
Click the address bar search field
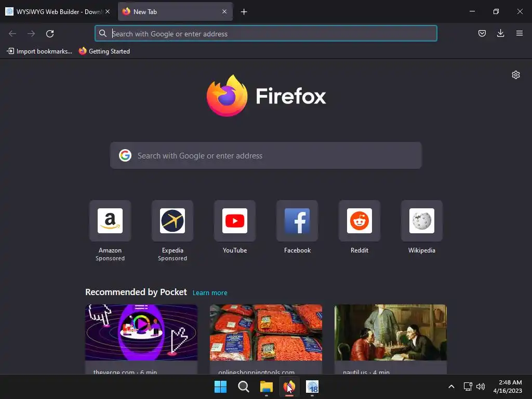(266, 34)
